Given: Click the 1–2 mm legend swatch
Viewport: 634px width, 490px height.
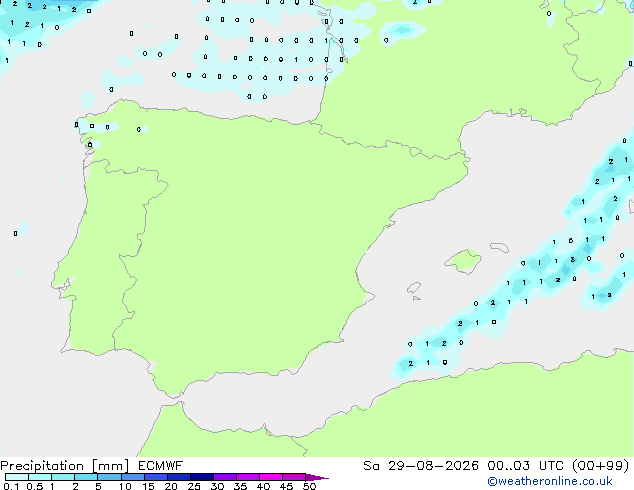Looking at the screenshot, I should coord(63,477).
